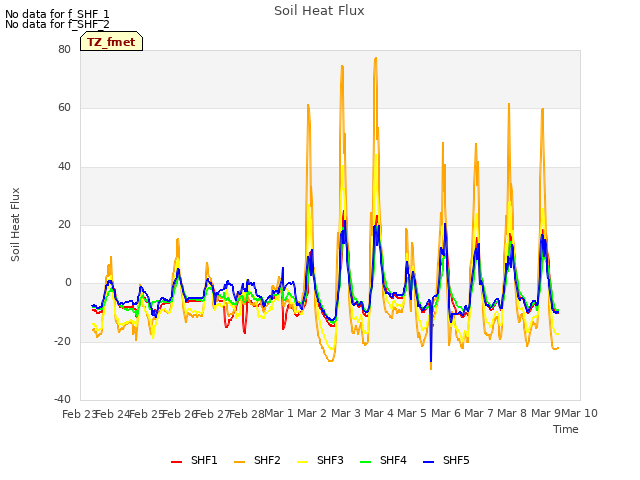Screen dimensions: 640x480
Task: Click the y-axis value 40
Action: (64, 166)
